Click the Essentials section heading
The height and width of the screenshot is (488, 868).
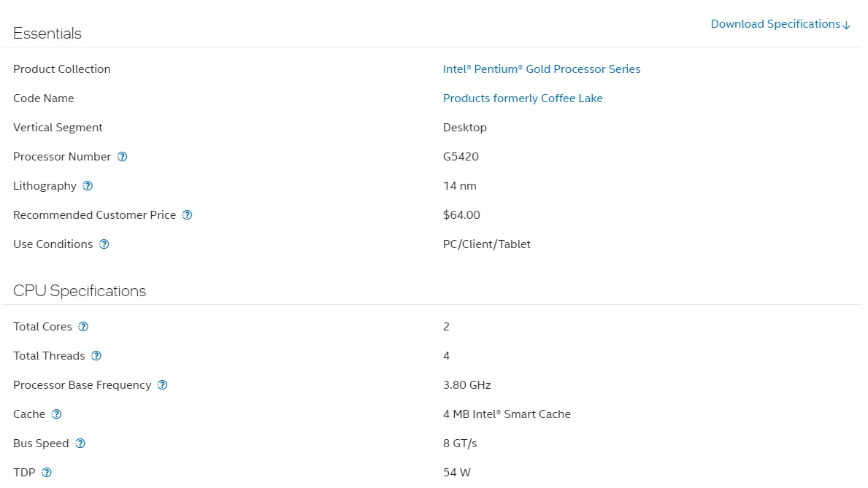(47, 34)
